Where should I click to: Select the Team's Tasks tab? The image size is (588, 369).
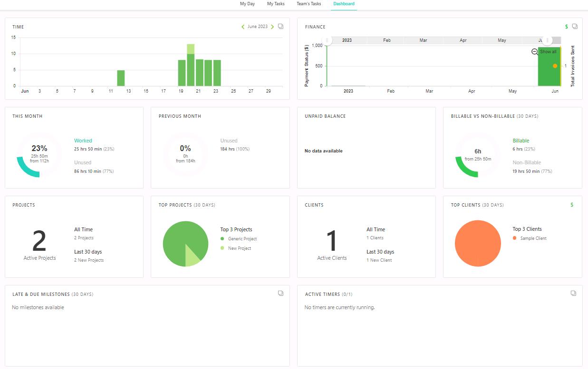308,4
